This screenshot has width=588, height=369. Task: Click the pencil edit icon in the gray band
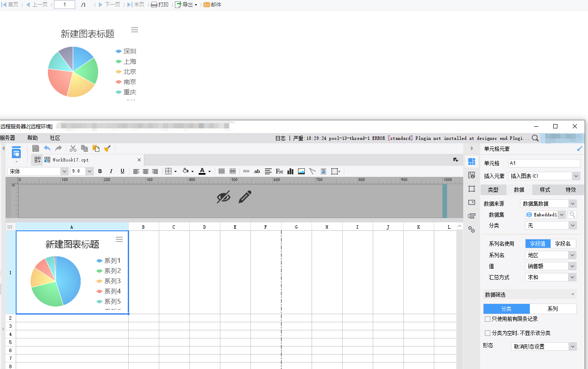coord(245,197)
